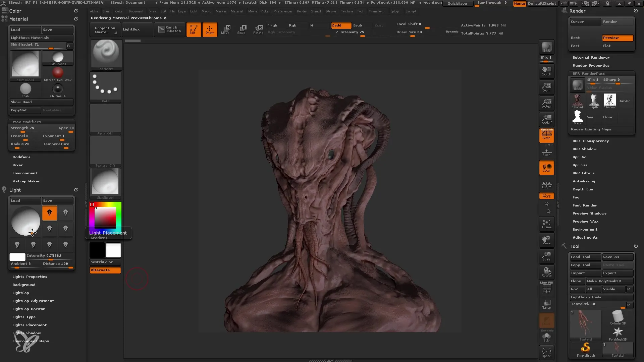
Task: Expand the Lights Properties section
Action: pyautogui.click(x=29, y=276)
